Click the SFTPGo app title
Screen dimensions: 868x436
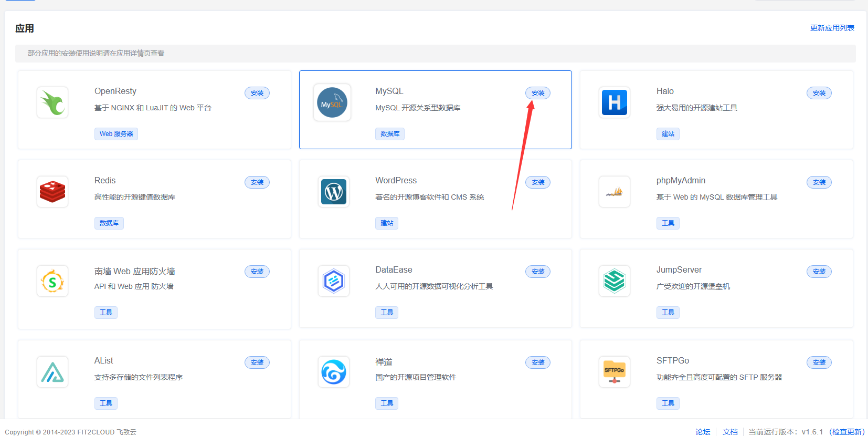[673, 361]
